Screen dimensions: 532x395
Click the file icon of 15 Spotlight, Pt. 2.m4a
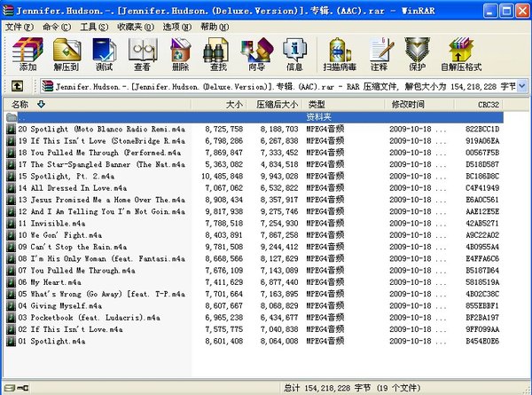(11, 177)
